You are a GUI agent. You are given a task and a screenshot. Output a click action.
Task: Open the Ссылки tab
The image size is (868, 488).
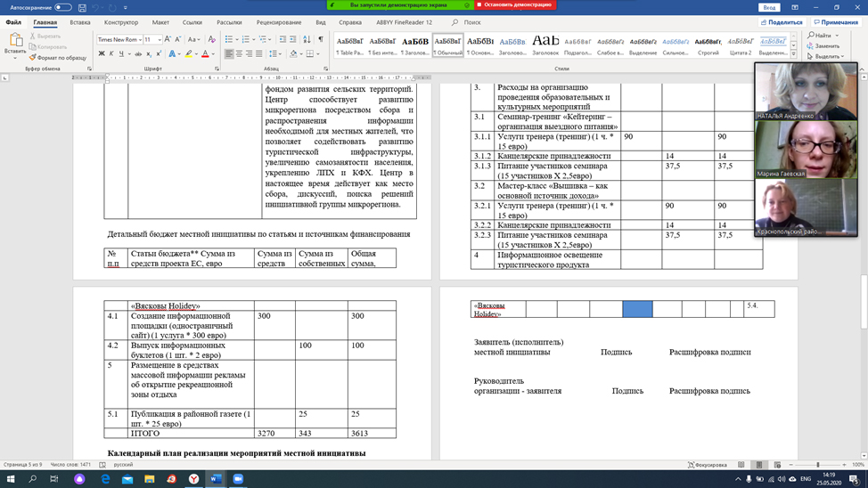(x=192, y=22)
